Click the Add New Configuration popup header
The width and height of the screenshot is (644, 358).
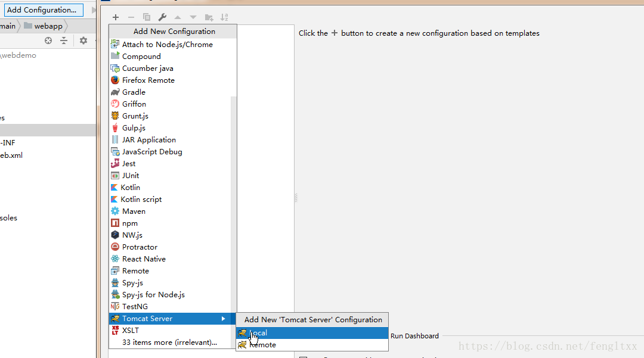[174, 31]
